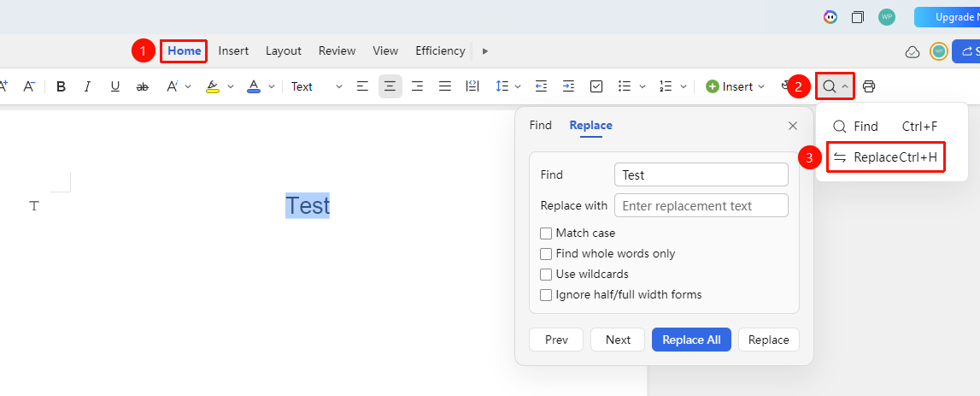Check Find whole words only
Viewport: 980px width, 396px height.
pyautogui.click(x=546, y=254)
